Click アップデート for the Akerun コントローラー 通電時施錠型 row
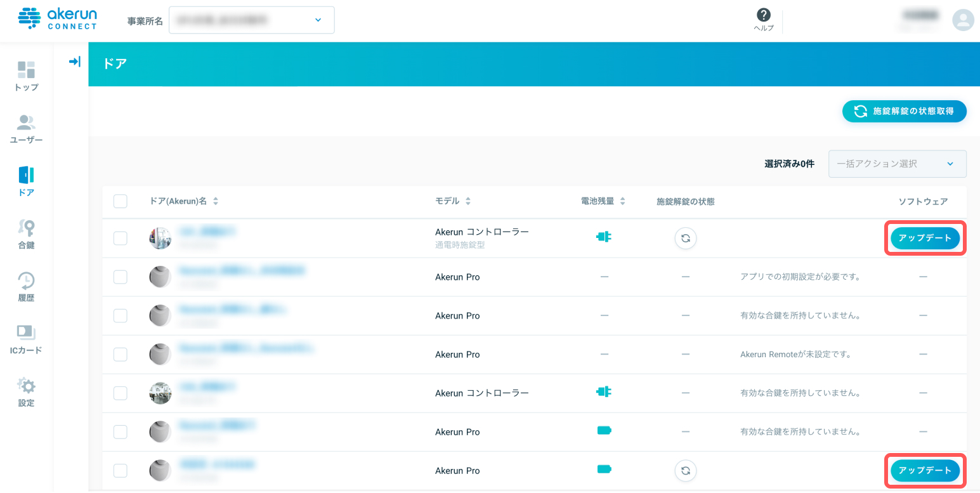Screen dimensions: 980x493 [925, 238]
